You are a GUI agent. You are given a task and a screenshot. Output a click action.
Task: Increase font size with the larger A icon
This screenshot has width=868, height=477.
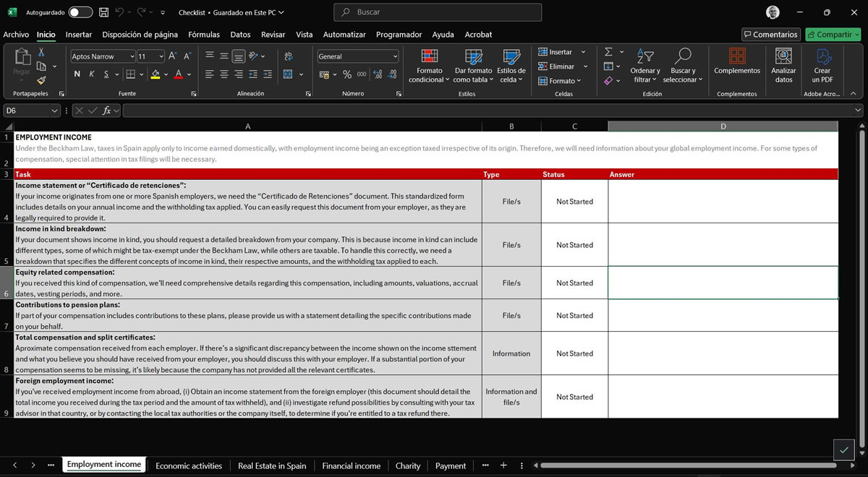coord(173,56)
